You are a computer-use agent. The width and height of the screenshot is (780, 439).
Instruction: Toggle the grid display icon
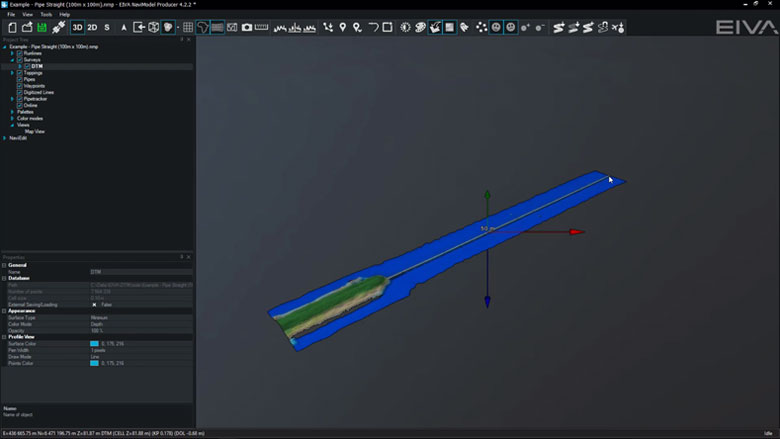click(x=188, y=27)
